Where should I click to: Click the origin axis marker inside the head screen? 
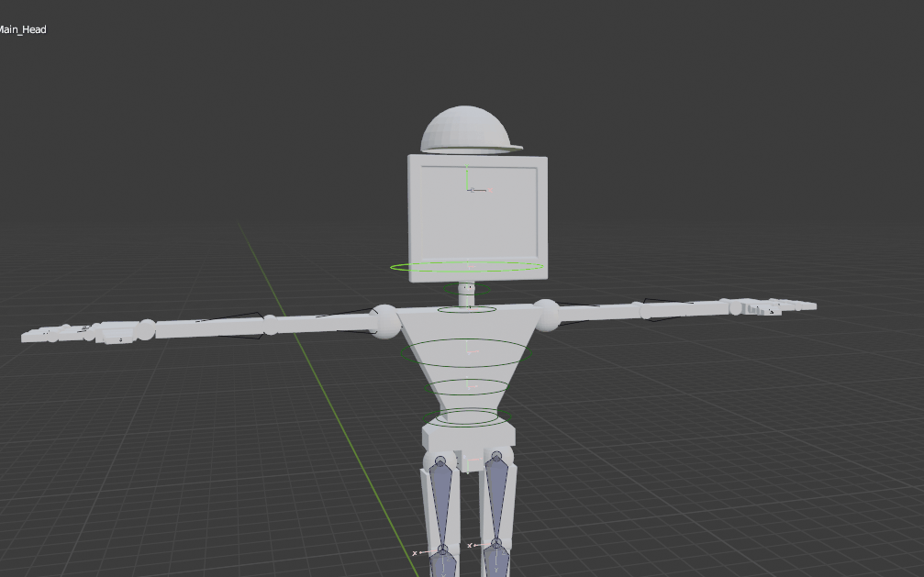tap(469, 190)
